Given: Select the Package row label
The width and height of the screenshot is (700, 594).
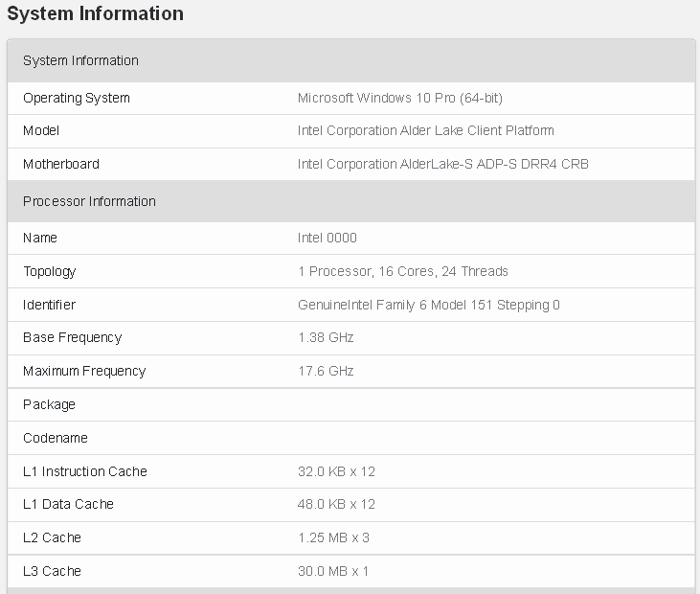Looking at the screenshot, I should point(49,404).
